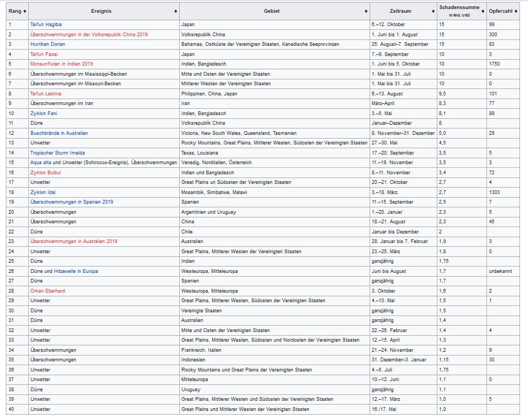Click the Taifun Lekima link
Image resolution: width=528 pixels, height=420 pixels.
point(45,94)
